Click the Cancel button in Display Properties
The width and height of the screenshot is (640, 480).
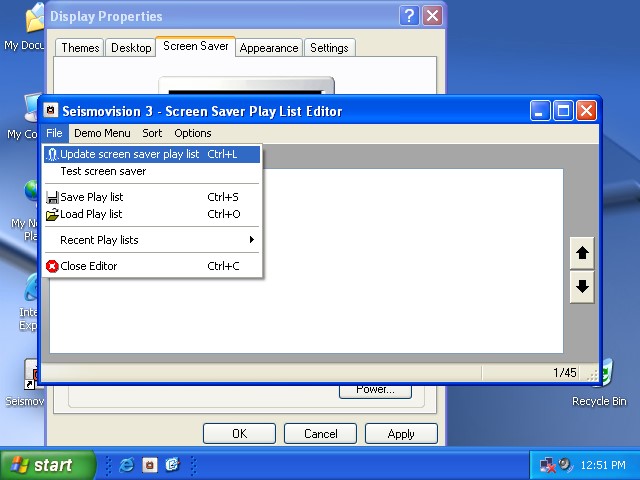pos(320,434)
